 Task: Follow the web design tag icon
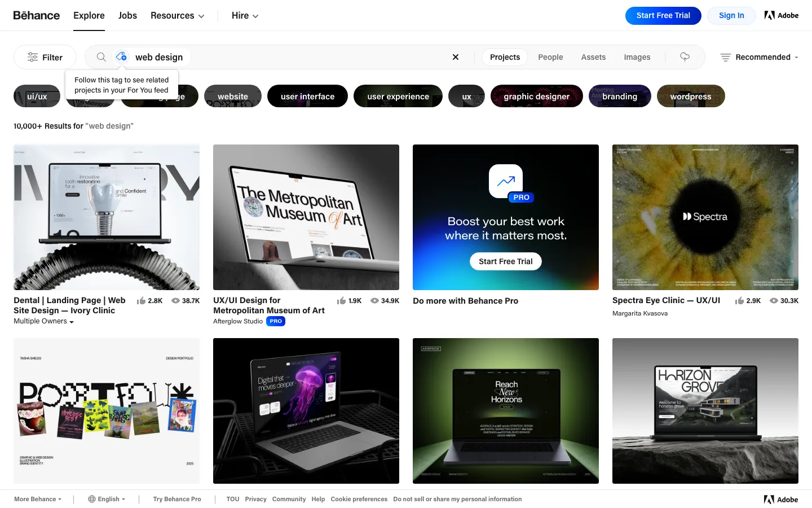click(121, 57)
